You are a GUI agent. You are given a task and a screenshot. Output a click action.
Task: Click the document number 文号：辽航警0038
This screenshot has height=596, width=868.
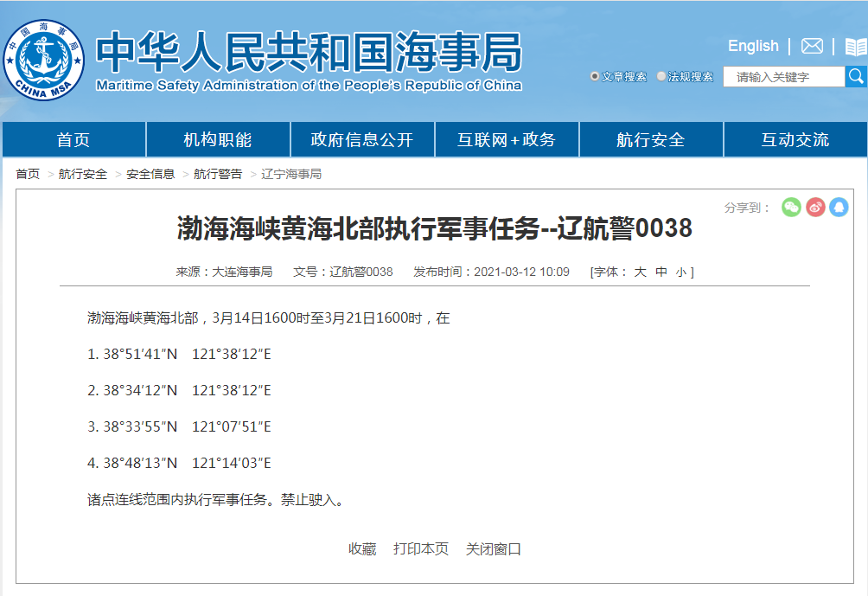[x=343, y=272]
